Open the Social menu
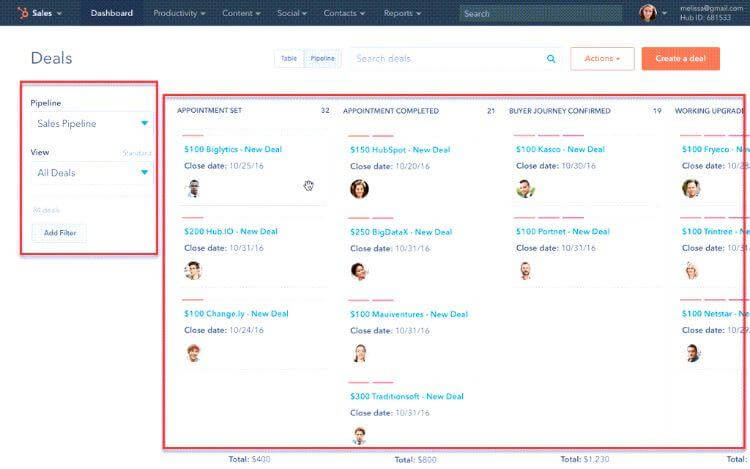The height and width of the screenshot is (469, 750). [x=292, y=13]
